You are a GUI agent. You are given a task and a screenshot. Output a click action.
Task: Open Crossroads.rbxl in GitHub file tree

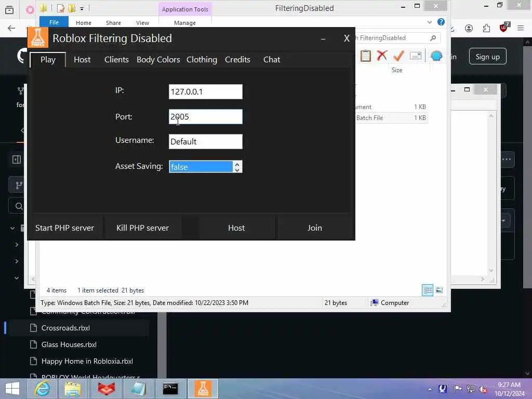(65, 328)
